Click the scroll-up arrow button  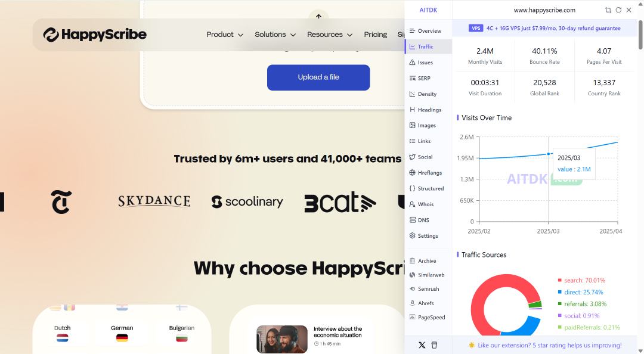pos(318,17)
